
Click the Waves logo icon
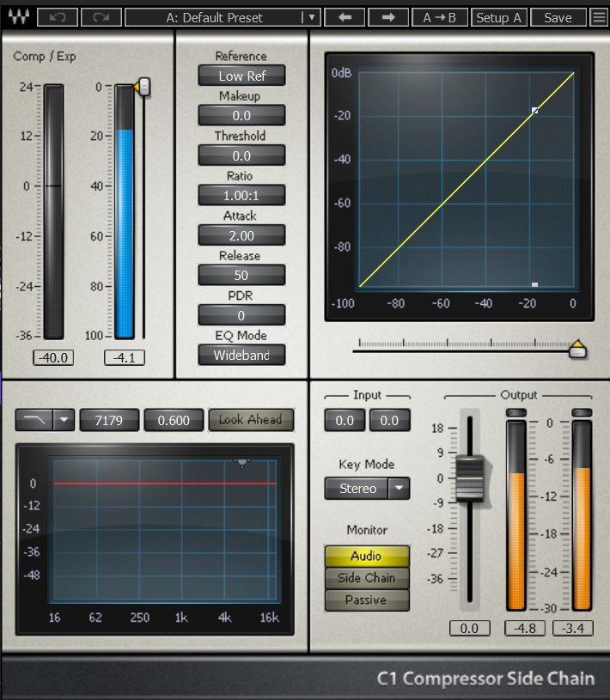(19, 17)
